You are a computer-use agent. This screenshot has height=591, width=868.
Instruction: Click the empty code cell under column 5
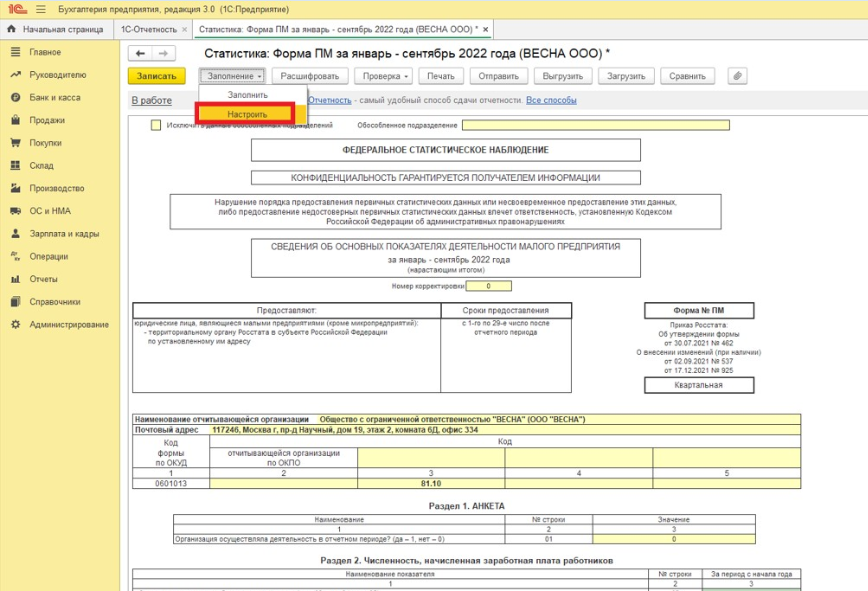coord(727,483)
